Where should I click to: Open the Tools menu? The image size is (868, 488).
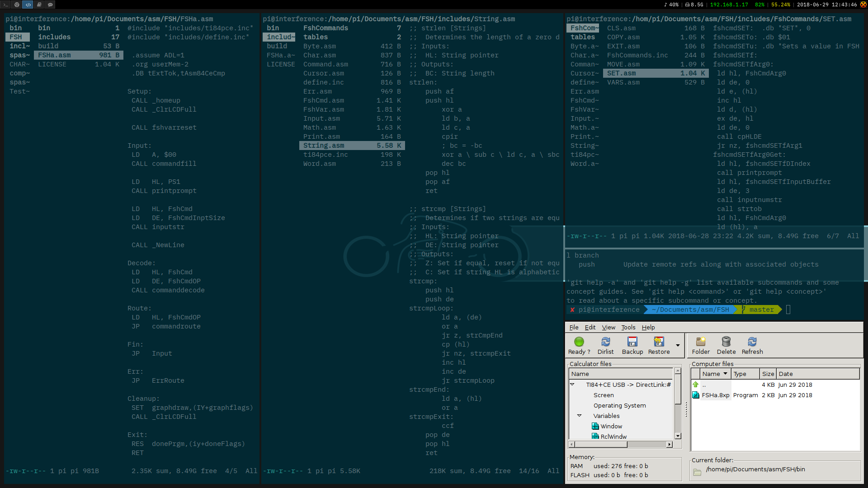coord(628,327)
